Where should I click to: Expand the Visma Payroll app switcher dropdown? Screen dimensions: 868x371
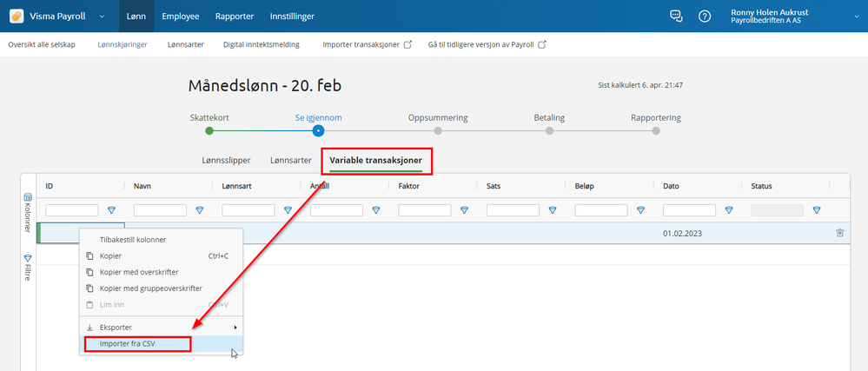102,17
